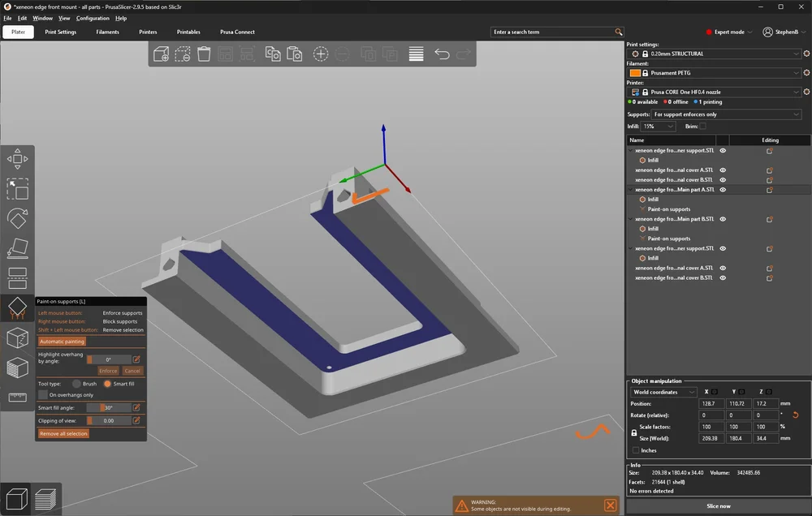The width and height of the screenshot is (812, 516).
Task: Click the Smart fill angle slider
Action: pos(109,408)
